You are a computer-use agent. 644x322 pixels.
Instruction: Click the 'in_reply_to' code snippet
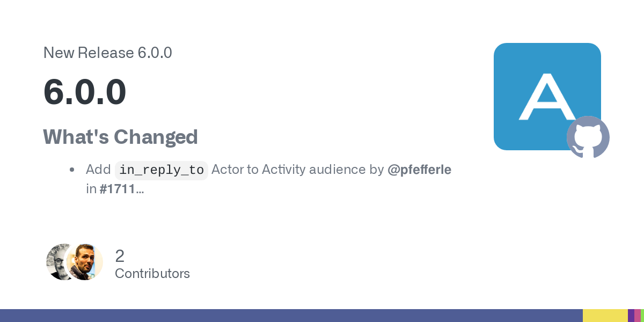pyautogui.click(x=162, y=170)
